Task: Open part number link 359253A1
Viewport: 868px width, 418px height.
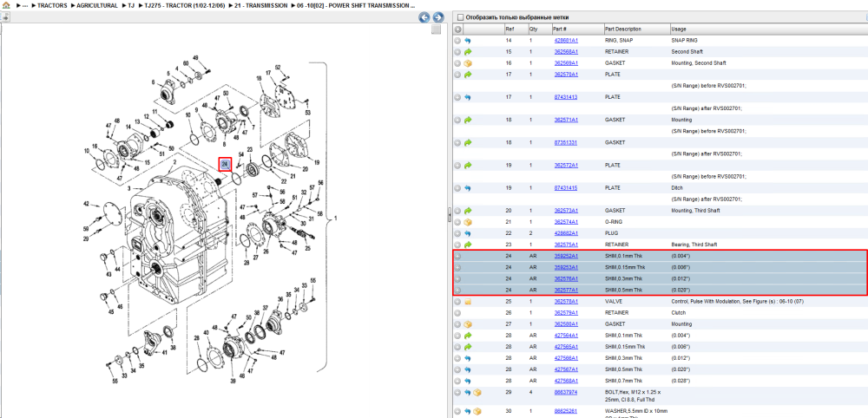Action: coord(566,268)
